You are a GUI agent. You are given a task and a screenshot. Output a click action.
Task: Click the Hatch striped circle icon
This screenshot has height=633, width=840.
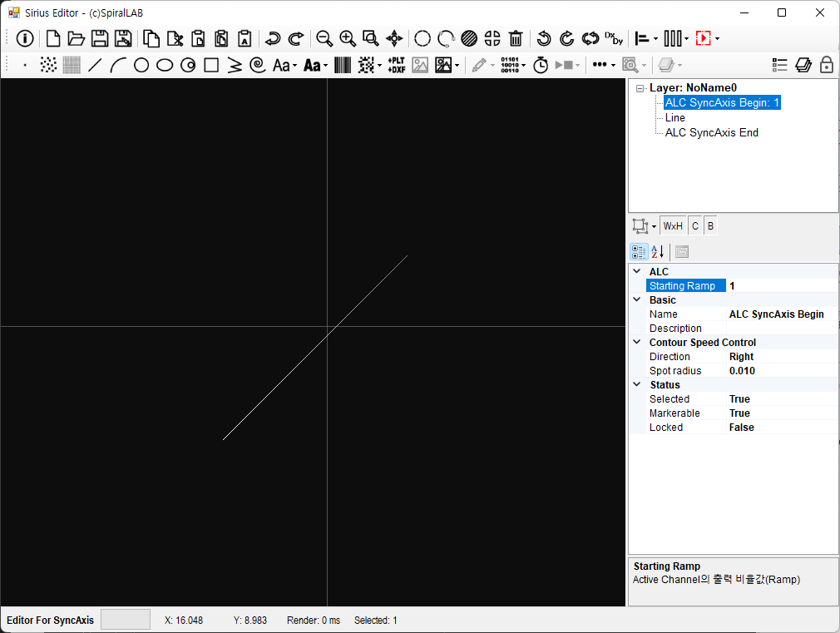[x=469, y=38]
